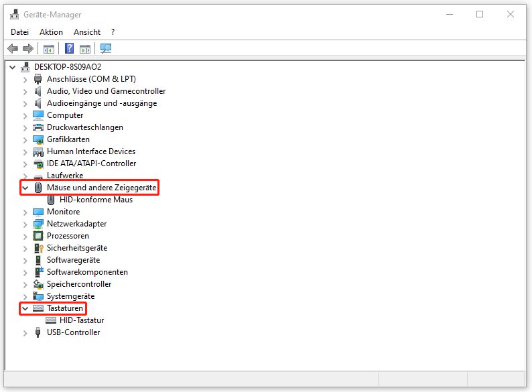Select the Sicherheitsgeräte label

click(77, 248)
